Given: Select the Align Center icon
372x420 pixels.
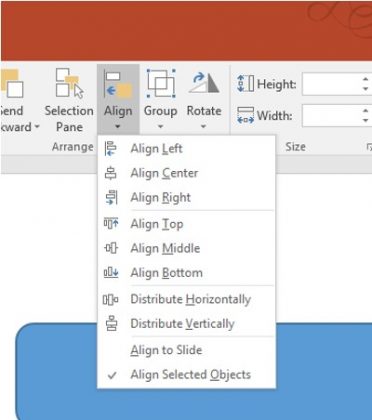Looking at the screenshot, I should (x=110, y=173).
